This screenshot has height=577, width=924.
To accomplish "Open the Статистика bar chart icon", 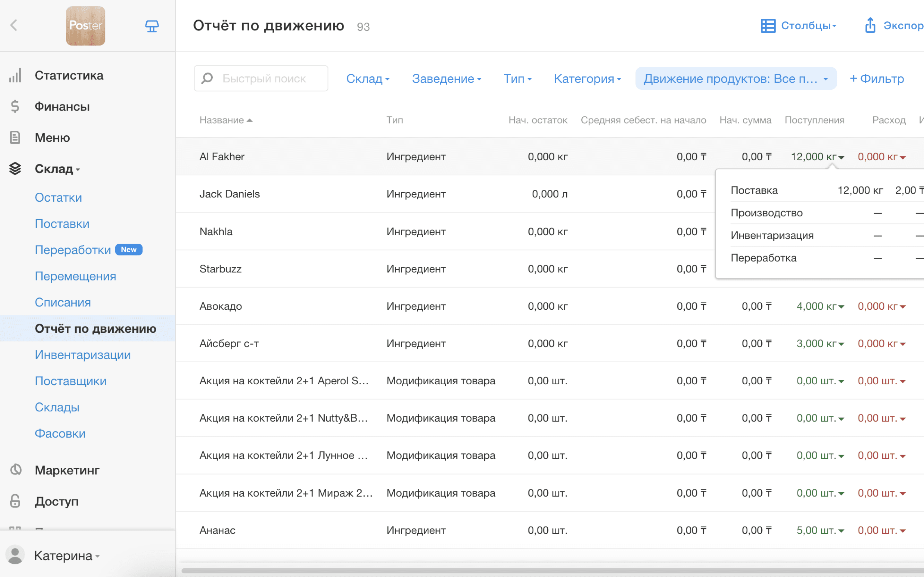I will (15, 76).
